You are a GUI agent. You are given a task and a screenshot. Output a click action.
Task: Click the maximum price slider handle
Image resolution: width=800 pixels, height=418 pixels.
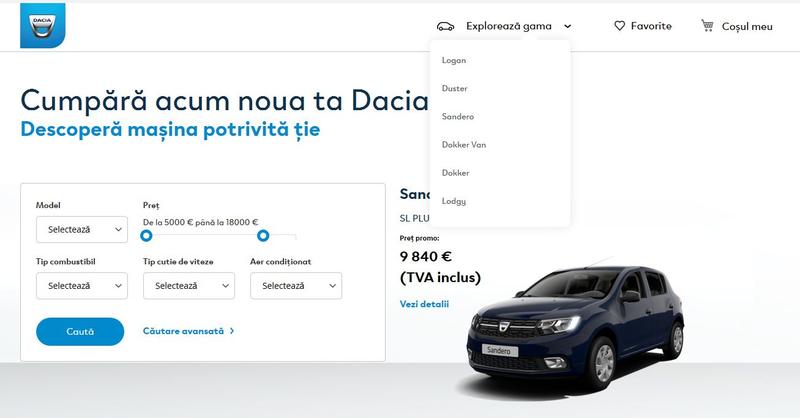pyautogui.click(x=263, y=236)
